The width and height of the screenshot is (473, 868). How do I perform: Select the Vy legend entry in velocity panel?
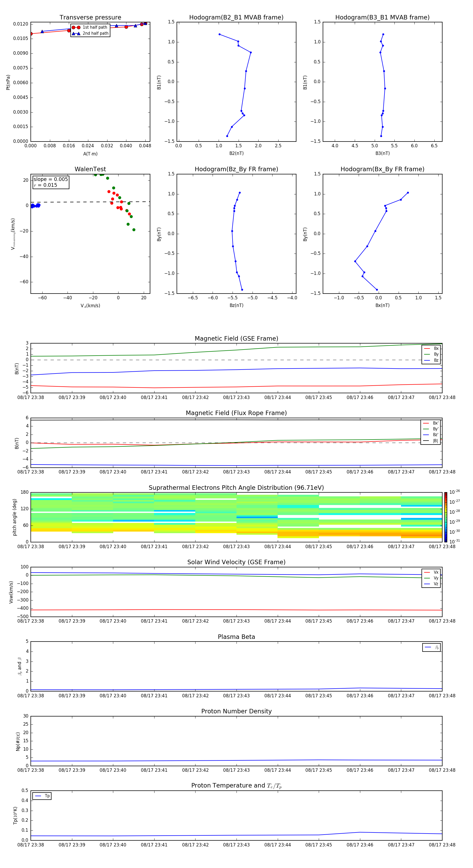431,578
